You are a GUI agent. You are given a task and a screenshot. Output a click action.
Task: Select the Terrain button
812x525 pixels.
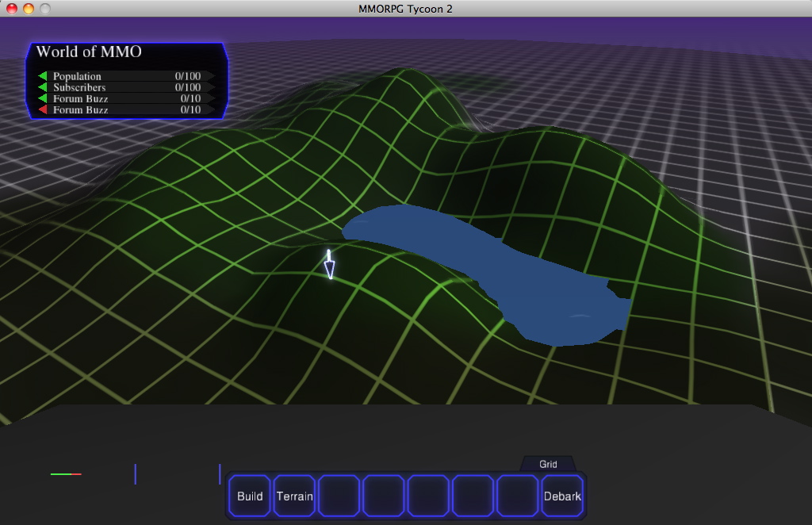coord(294,496)
